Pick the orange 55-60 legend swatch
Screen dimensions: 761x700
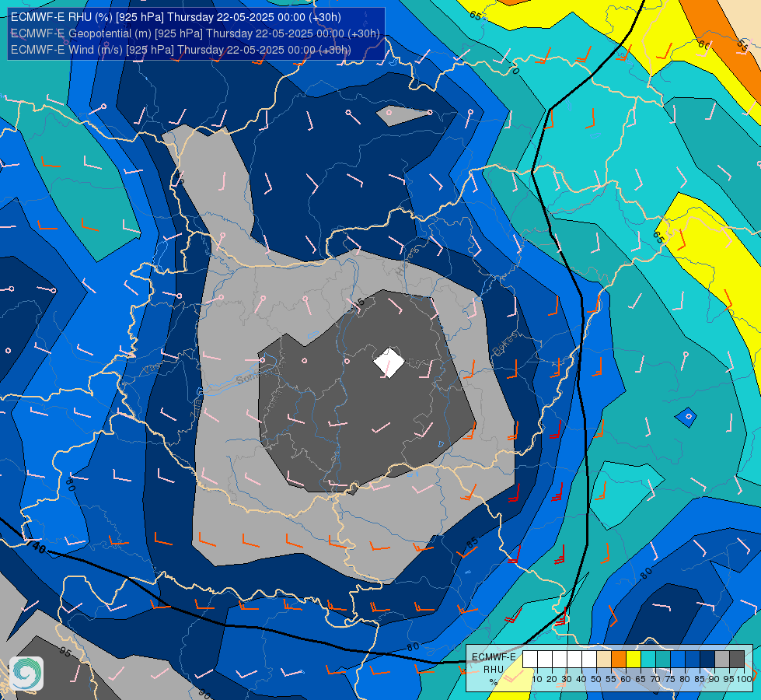618,660
